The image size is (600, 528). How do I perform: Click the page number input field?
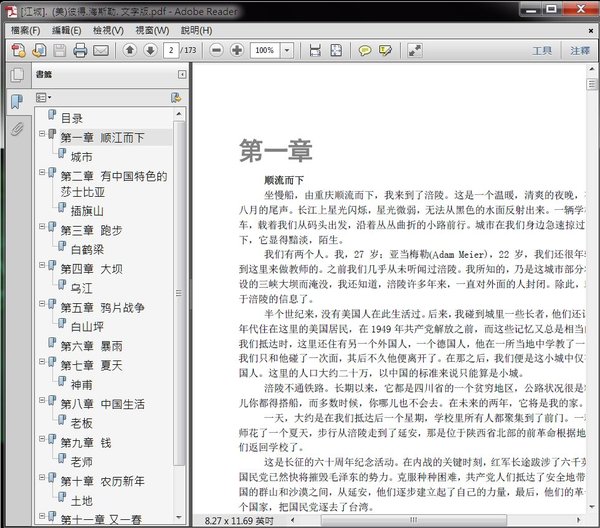[173, 50]
